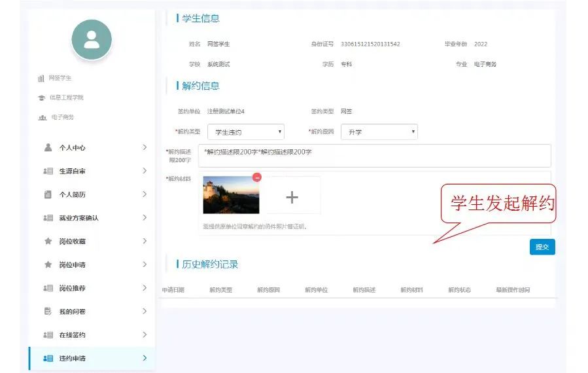Screen dimensions: 588x373
Task: Open the 违约申请 menu item
Action: tap(73, 359)
